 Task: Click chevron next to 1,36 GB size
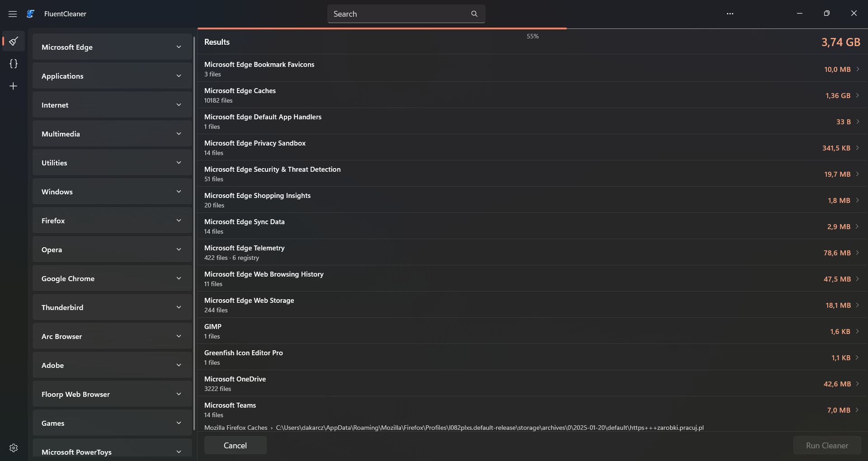coord(858,95)
